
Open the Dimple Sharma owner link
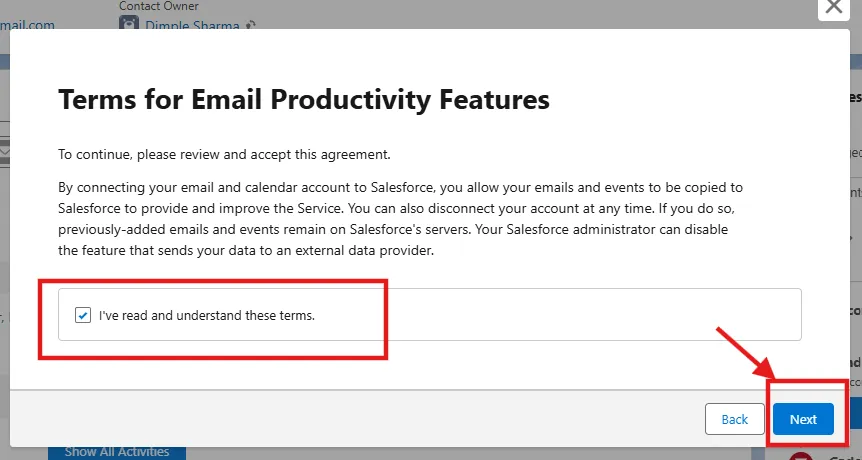[x=194, y=24]
